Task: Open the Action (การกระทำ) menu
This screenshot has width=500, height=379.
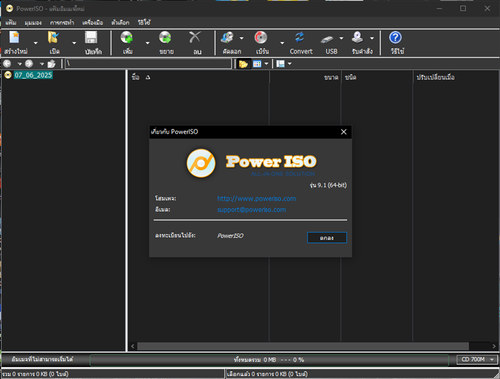Action: tap(62, 23)
